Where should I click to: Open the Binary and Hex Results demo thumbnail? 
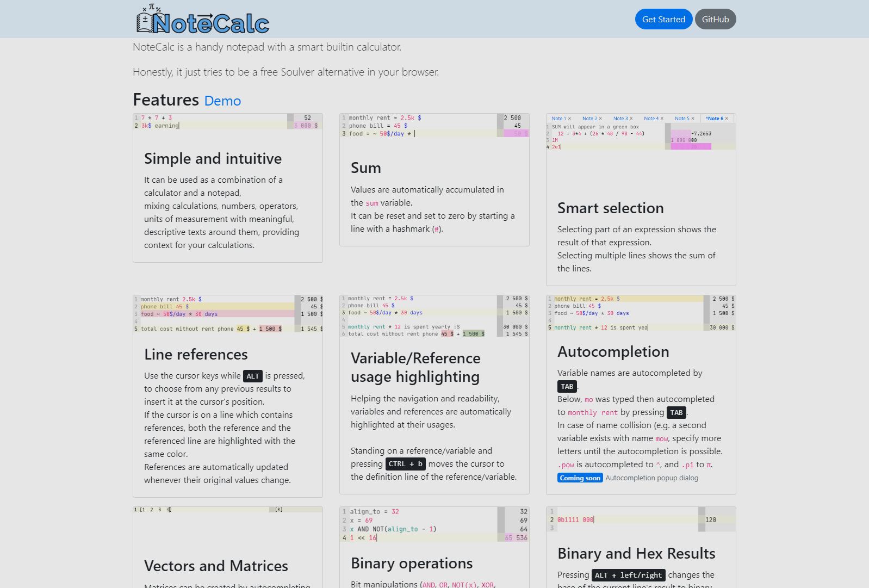(x=641, y=519)
